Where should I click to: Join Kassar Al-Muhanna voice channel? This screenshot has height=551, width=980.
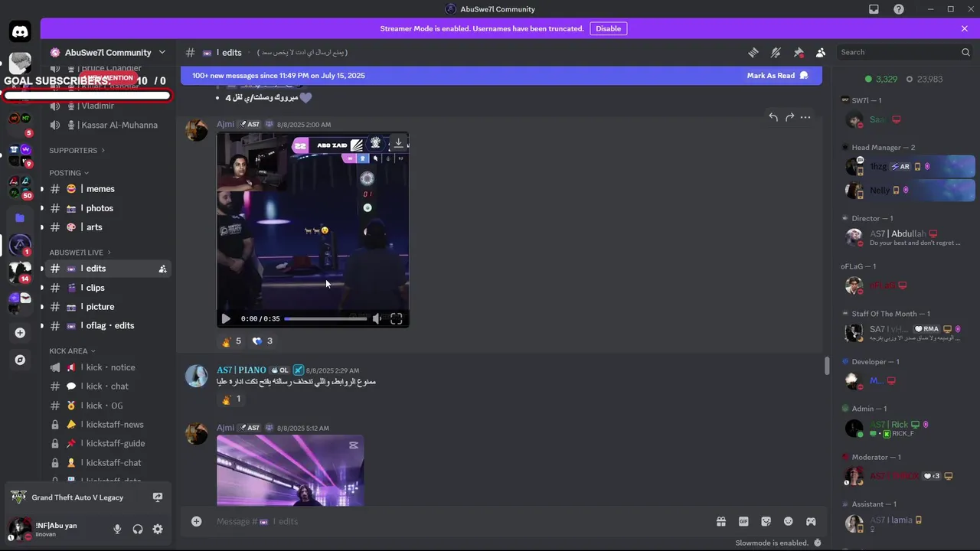[x=107, y=125]
